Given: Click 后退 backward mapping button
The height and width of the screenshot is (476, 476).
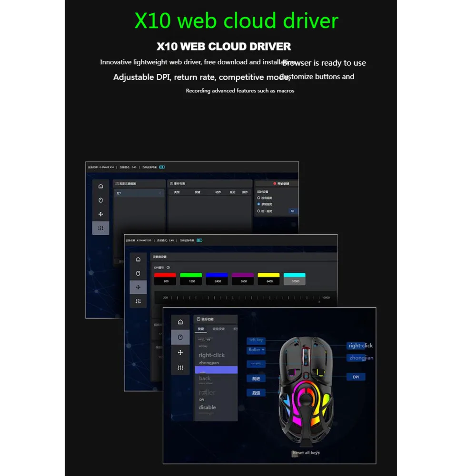Looking at the screenshot, I should [256, 393].
